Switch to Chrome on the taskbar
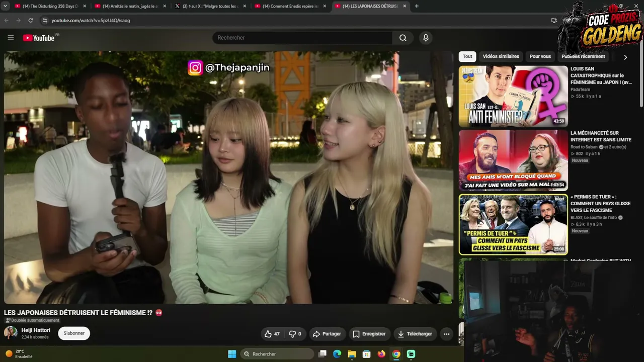This screenshot has height=362, width=644. 396,354
